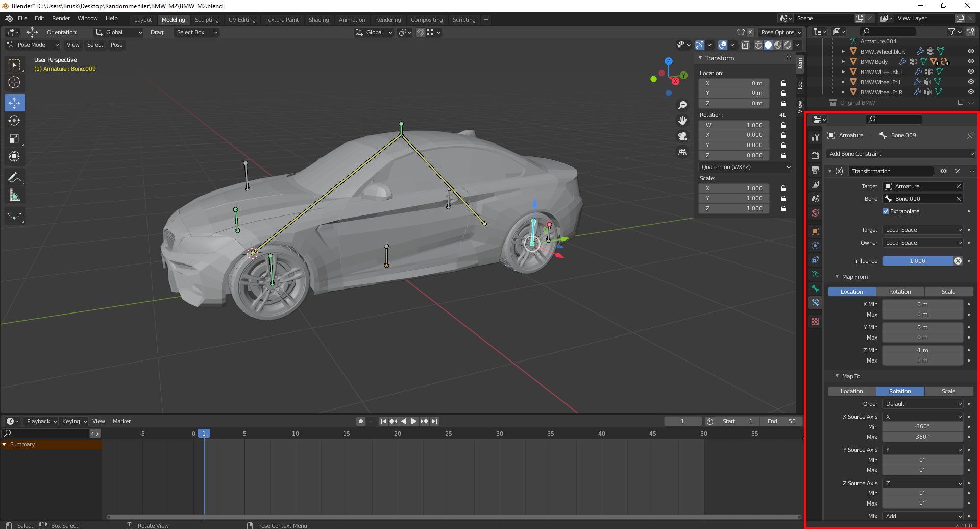Viewport: 980px width, 529px height.
Task: Toggle scale Z lock
Action: pyautogui.click(x=783, y=208)
